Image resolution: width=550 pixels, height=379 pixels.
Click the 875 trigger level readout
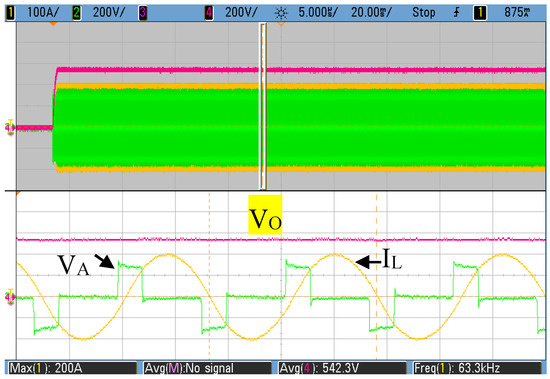518,13
